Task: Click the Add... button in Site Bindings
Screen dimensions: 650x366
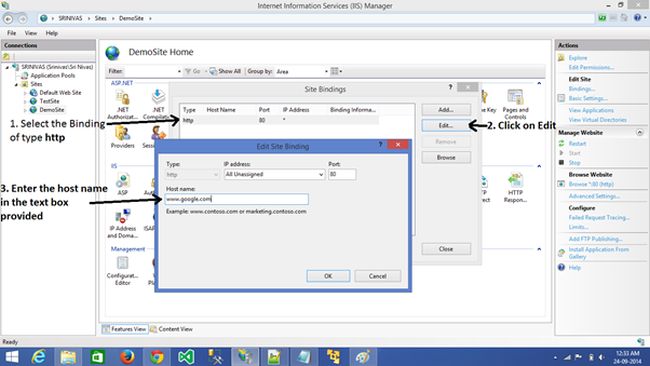Action: [x=446, y=109]
